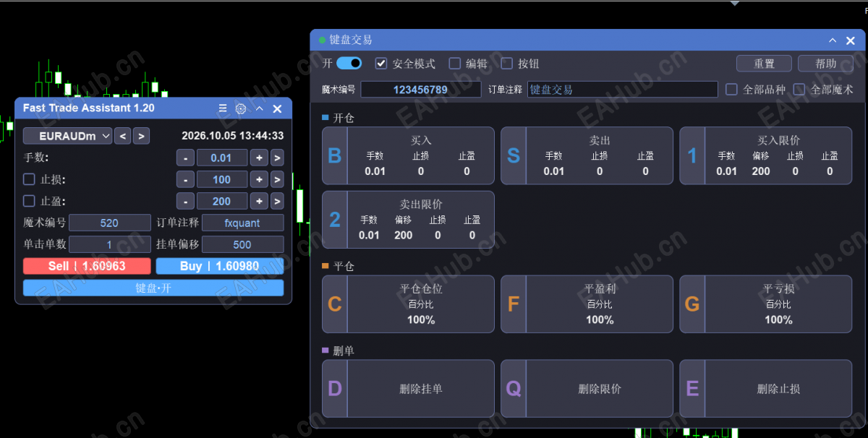Collapse the 键盘交易 panel with caret

[x=833, y=40]
